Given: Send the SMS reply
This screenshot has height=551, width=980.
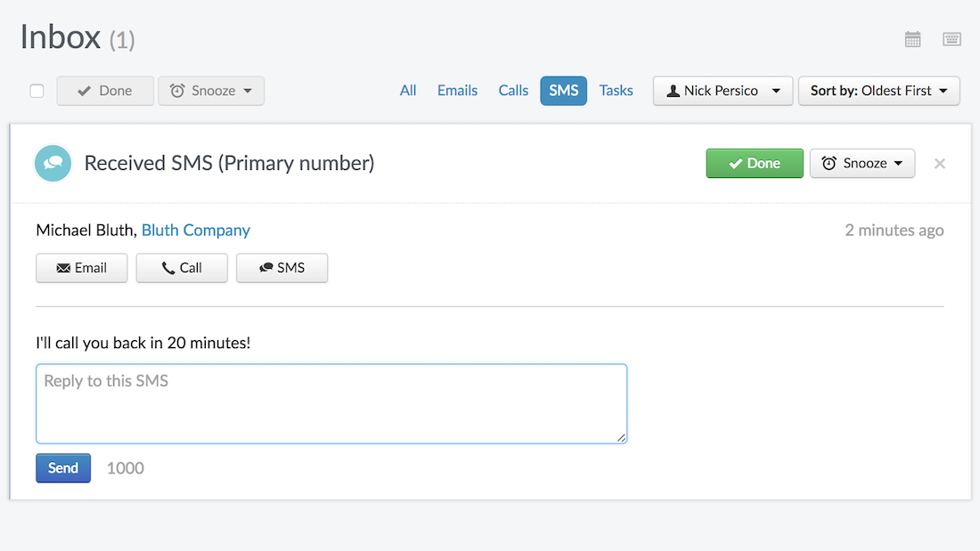Looking at the screenshot, I should (63, 468).
